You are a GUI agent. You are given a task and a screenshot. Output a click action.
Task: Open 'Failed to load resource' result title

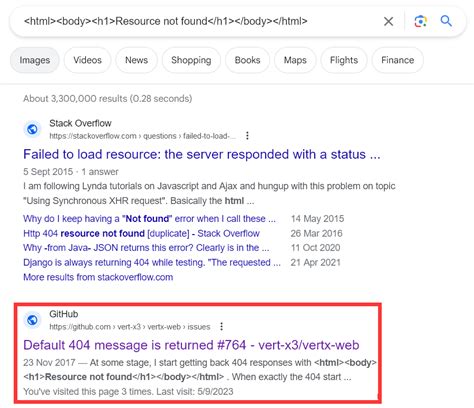point(202,154)
